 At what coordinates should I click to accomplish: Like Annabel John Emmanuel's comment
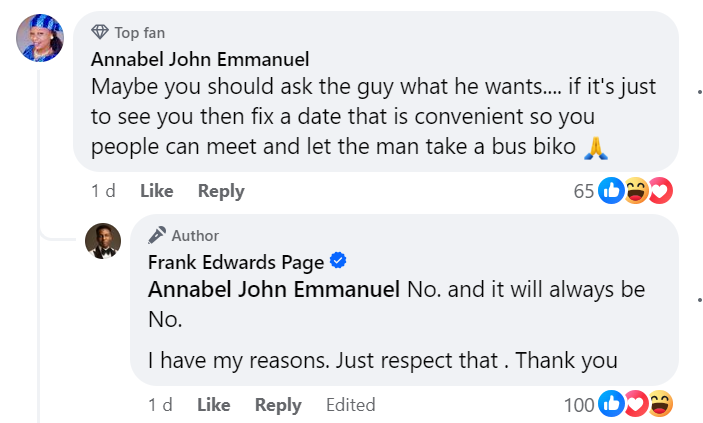point(156,190)
